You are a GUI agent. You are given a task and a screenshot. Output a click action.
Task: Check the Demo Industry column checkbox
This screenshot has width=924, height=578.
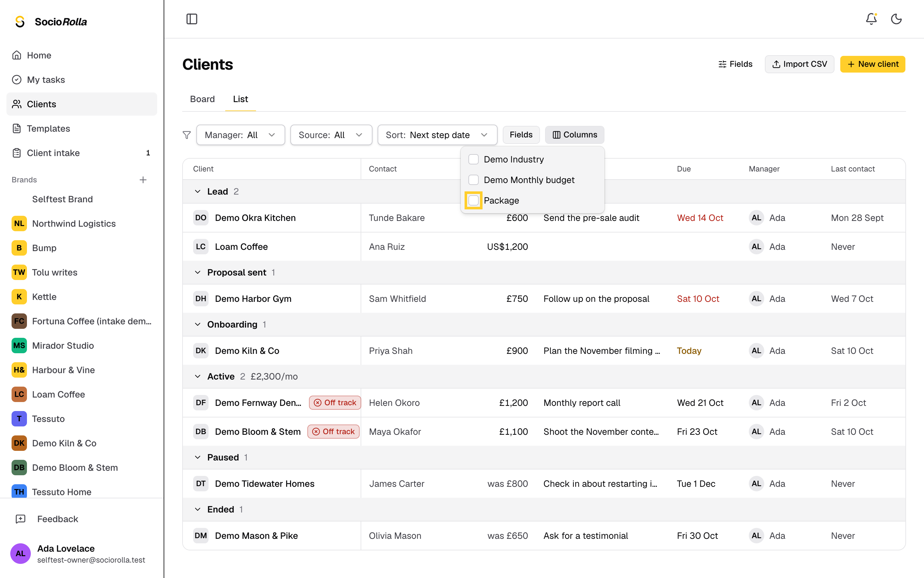pos(474,159)
